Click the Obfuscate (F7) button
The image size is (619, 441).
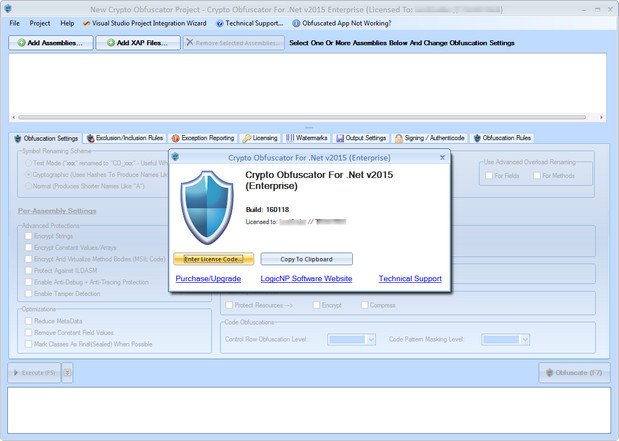coord(574,373)
